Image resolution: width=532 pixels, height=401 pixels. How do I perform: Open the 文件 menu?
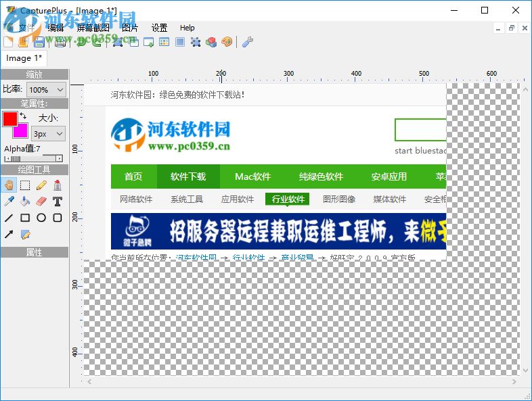[27, 28]
